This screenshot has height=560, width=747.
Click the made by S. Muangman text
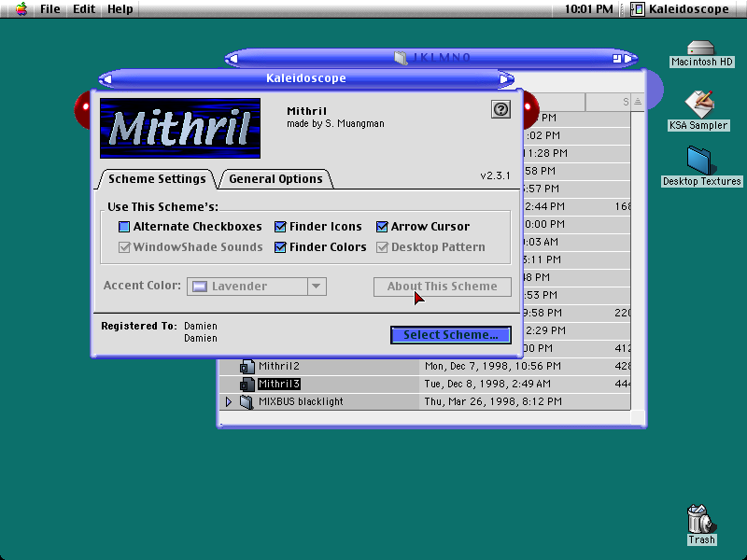[335, 124]
